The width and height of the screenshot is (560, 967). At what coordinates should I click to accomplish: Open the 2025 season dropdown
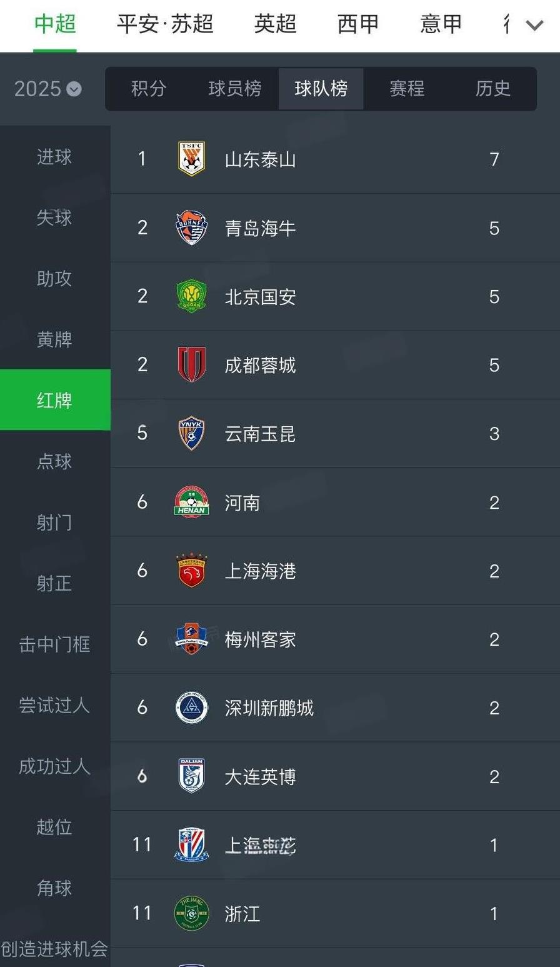click(48, 89)
